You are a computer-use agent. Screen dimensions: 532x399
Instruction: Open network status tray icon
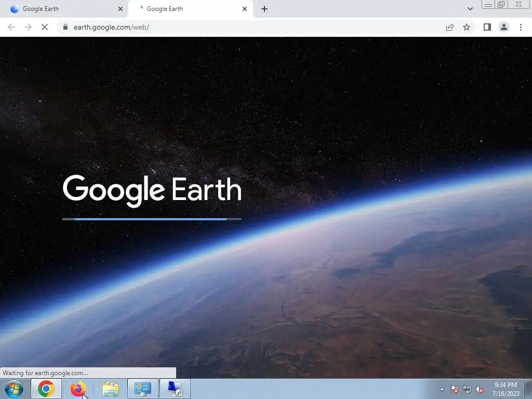tap(467, 389)
